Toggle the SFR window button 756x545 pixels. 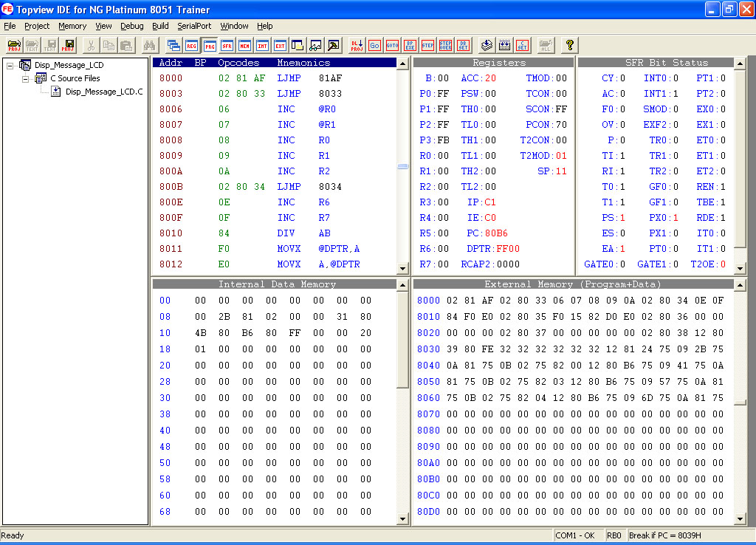point(227,45)
